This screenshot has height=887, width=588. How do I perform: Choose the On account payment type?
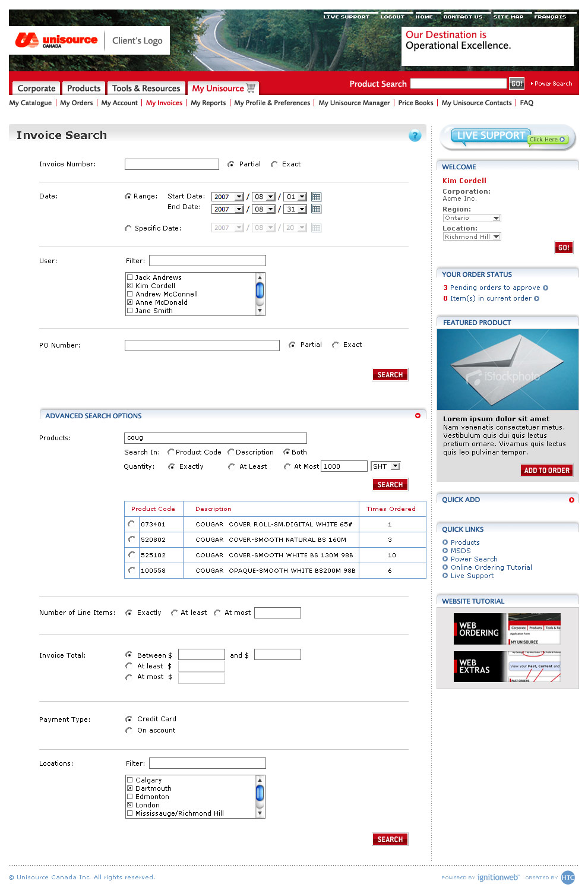(129, 731)
